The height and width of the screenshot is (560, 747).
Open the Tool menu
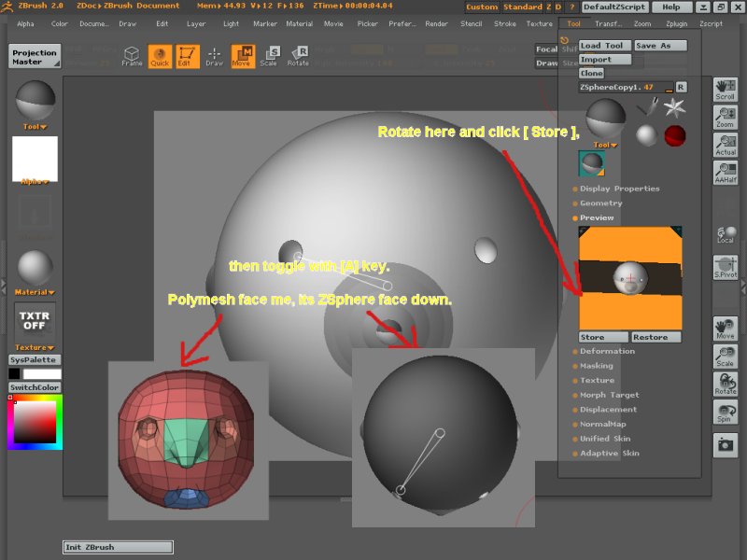pos(573,23)
